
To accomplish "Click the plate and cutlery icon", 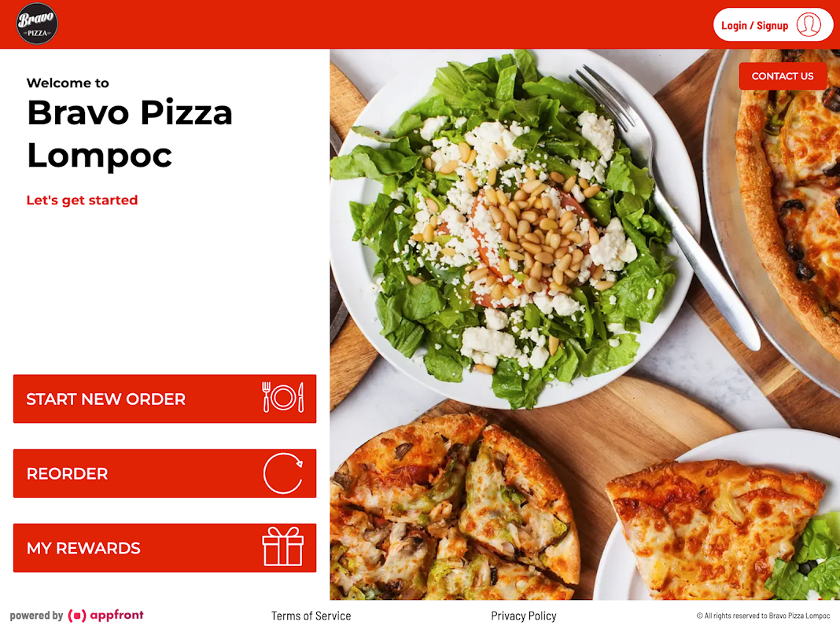I will click(x=283, y=397).
